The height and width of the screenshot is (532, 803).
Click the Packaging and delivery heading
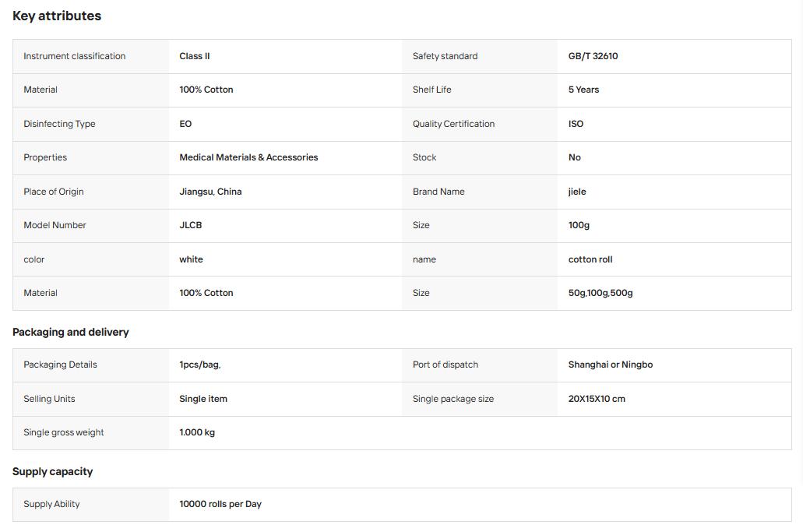pos(71,332)
